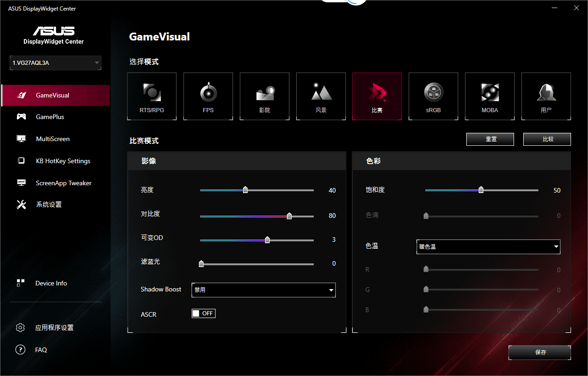Switch to the 风景 scenery mode

(x=321, y=96)
